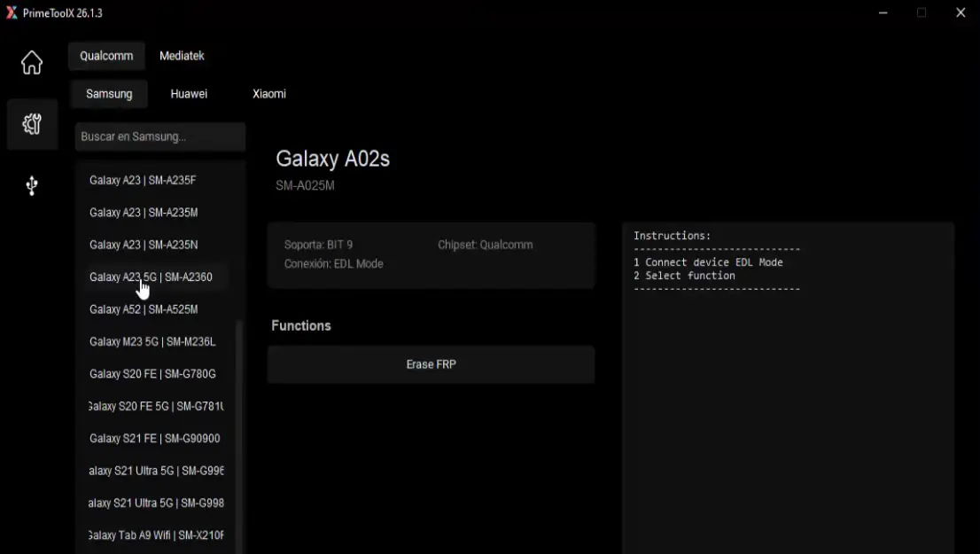This screenshot has height=554, width=980.
Task: Click the PrimeToolX logo in title bar
Action: click(x=12, y=13)
